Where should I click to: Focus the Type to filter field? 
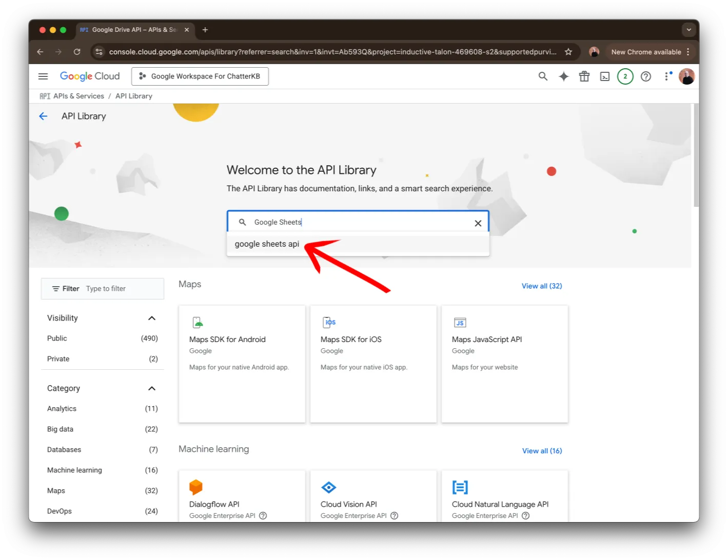point(123,289)
